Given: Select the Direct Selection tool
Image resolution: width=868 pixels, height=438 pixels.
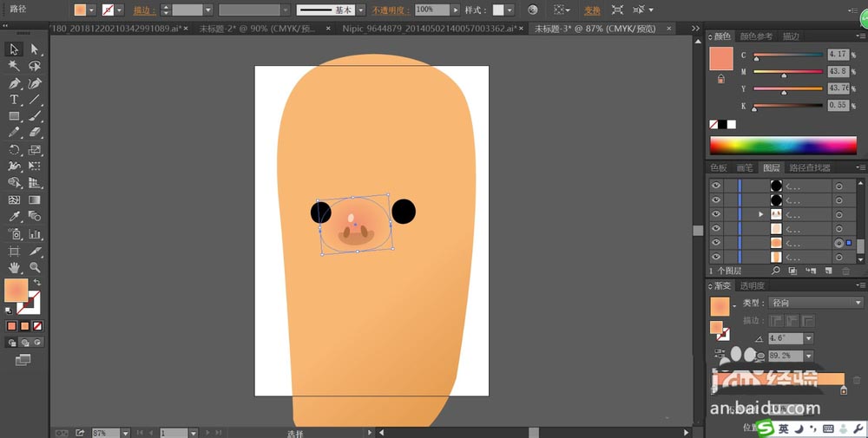Looking at the screenshot, I should click(35, 49).
